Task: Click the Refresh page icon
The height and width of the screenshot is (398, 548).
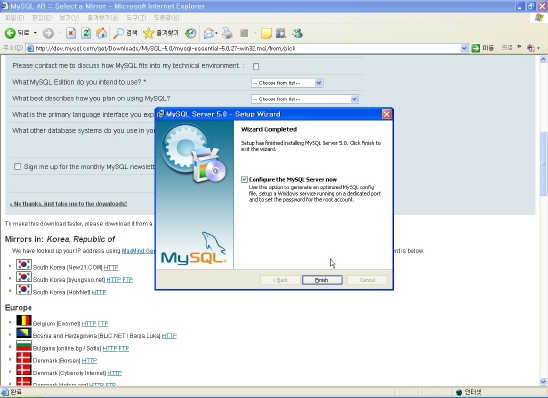Action: 86,33
